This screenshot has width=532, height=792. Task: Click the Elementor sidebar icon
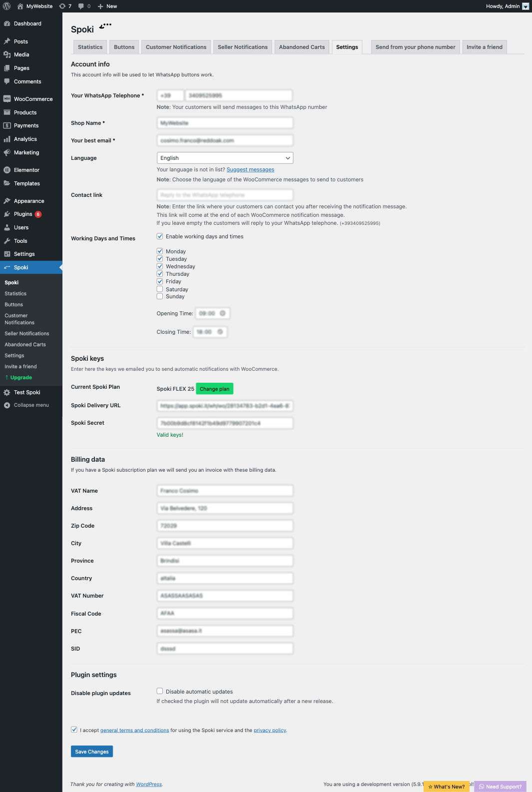7,170
